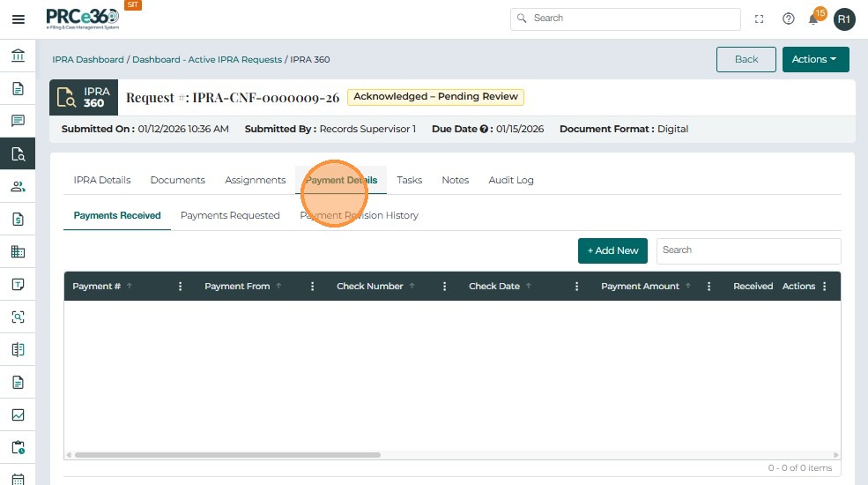Click the Received column header
Image resolution: width=868 pixels, height=485 pixels.
(x=753, y=287)
